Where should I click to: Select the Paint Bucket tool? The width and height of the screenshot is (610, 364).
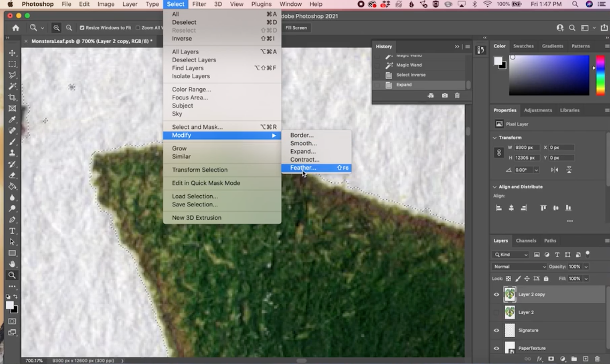tap(12, 186)
